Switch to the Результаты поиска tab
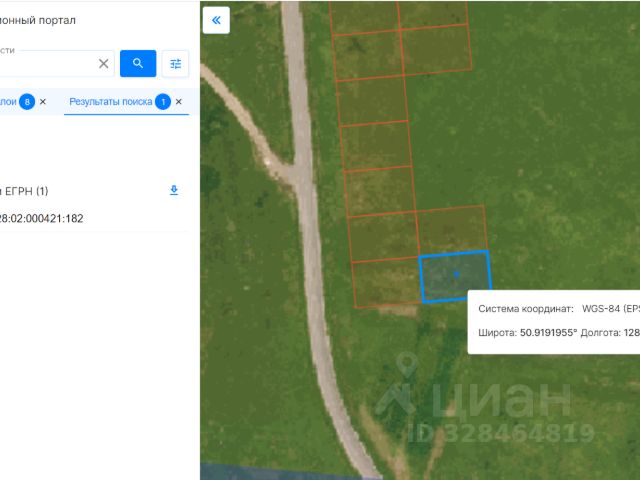The width and height of the screenshot is (640, 480). [111, 102]
